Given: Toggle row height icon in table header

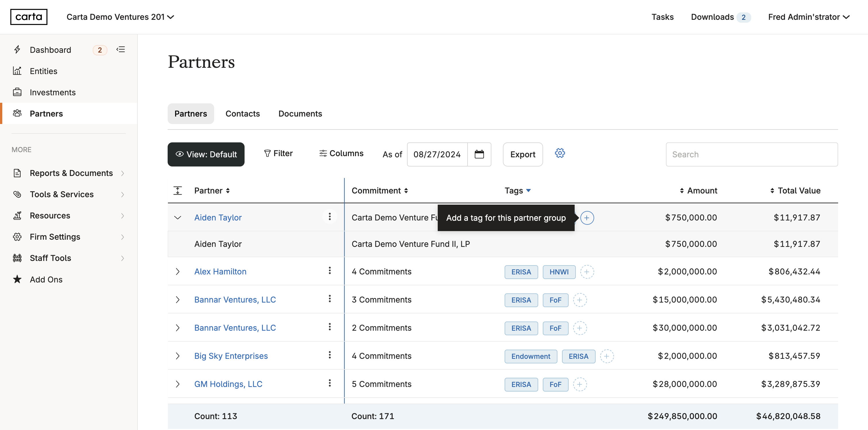Looking at the screenshot, I should pyautogui.click(x=178, y=190).
